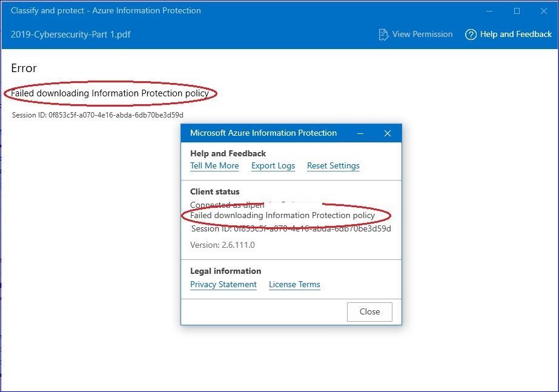Minimize the Classify and protect window
The height and width of the screenshot is (392, 559).
pyautogui.click(x=489, y=11)
